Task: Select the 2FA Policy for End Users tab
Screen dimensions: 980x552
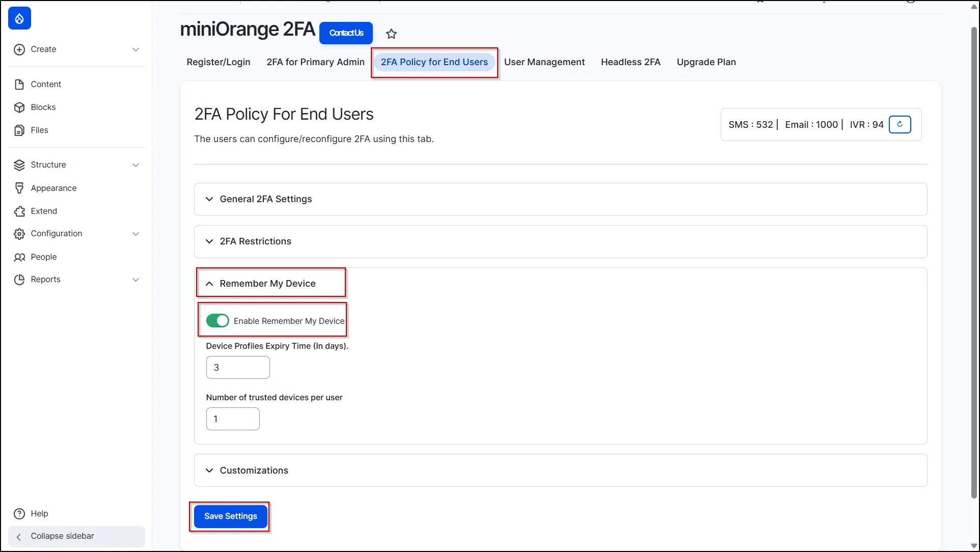Action: 434,62
